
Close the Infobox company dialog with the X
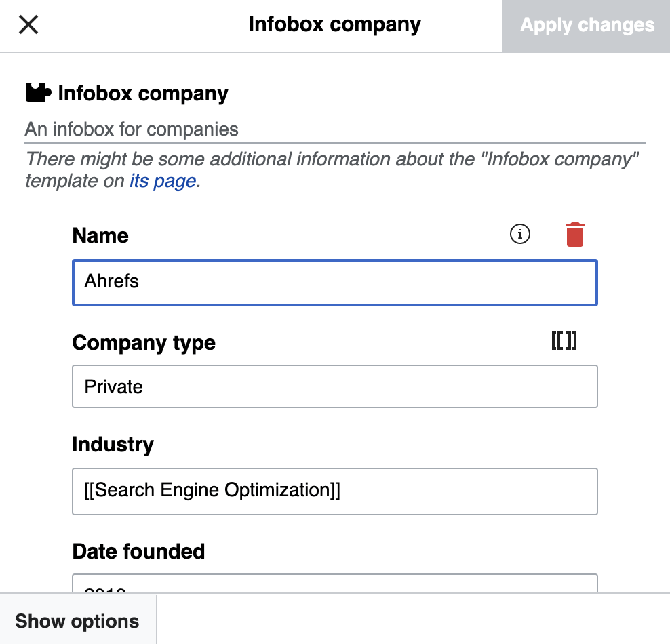click(28, 25)
